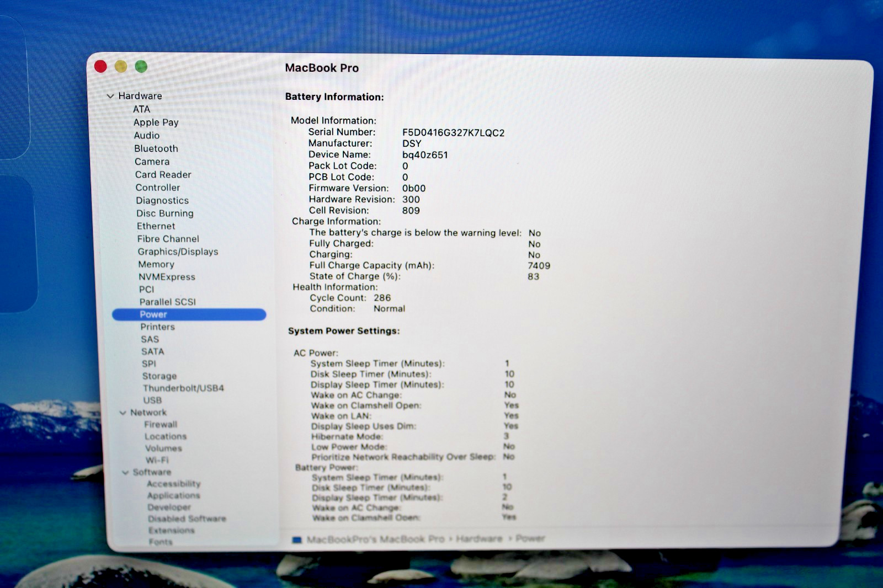Click the hardware revision value 300

[411, 199]
